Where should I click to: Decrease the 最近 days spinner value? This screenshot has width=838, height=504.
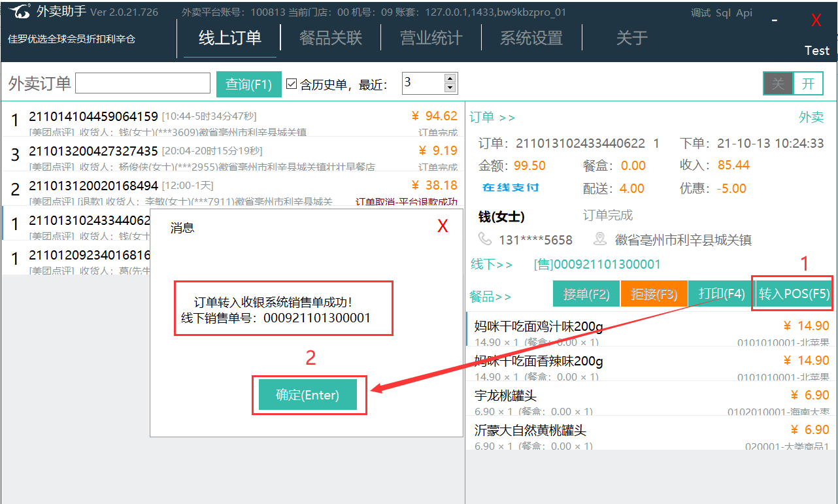pyautogui.click(x=450, y=88)
